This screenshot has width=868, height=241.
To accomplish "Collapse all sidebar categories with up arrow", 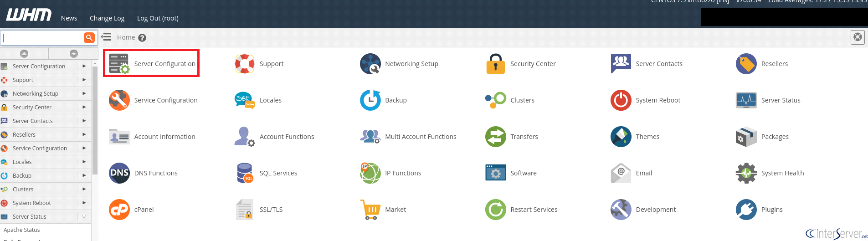I will [x=24, y=53].
